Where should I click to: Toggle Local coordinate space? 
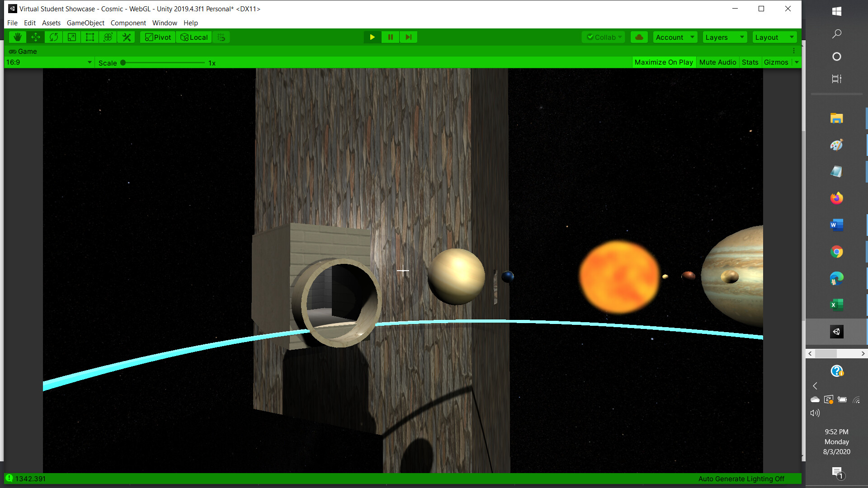193,37
